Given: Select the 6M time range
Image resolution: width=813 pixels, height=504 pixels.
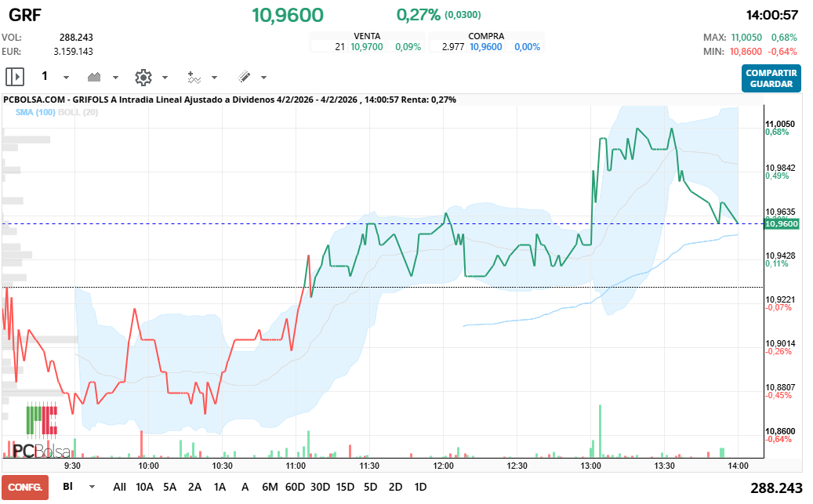Looking at the screenshot, I should (270, 487).
